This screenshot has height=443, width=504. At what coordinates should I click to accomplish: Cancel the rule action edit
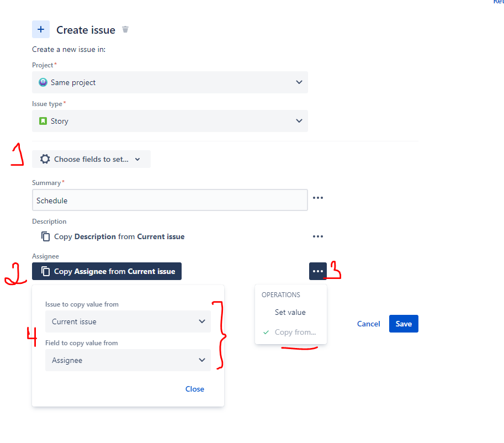368,324
